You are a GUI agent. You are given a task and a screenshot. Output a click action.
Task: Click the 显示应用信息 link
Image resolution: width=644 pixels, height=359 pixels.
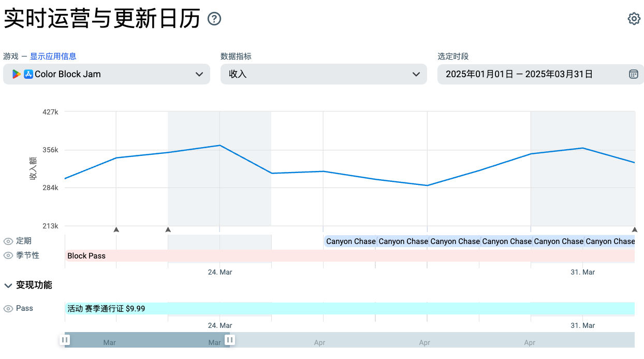(53, 56)
